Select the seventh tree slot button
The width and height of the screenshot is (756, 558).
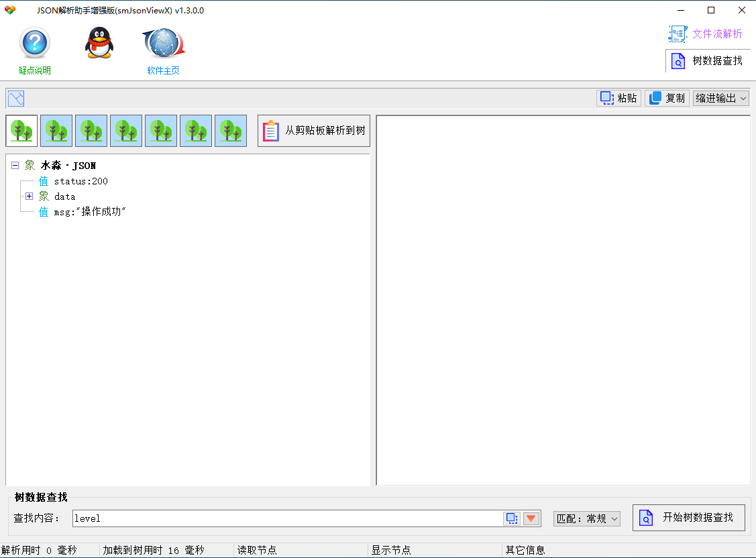(x=231, y=131)
